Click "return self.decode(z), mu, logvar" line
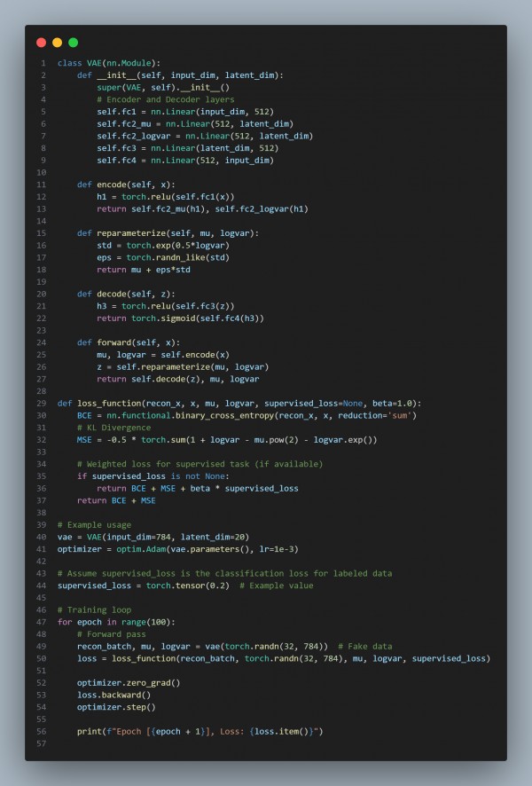The height and width of the screenshot is (786, 532). [178, 379]
